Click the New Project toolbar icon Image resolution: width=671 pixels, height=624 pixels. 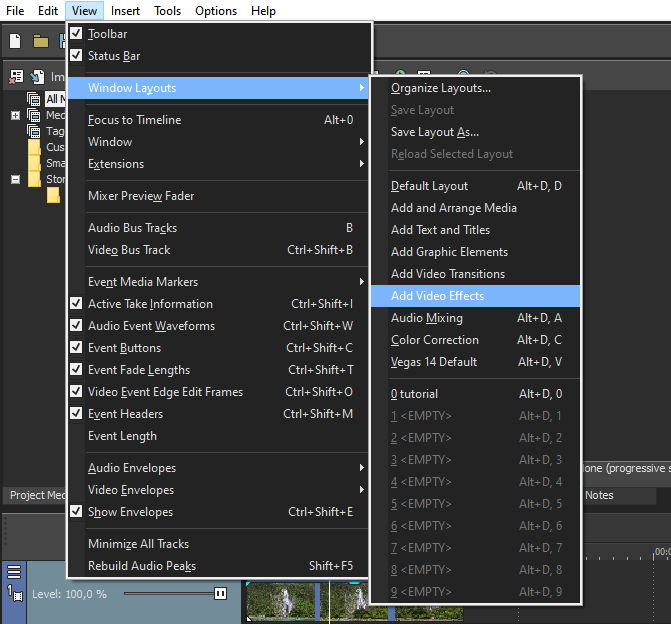click(15, 41)
